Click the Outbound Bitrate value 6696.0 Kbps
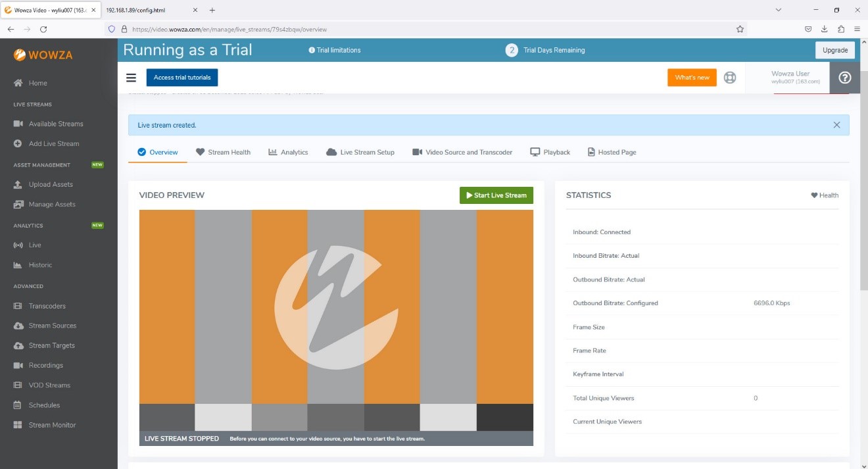Screen dimensions: 868x469 [x=772, y=303]
